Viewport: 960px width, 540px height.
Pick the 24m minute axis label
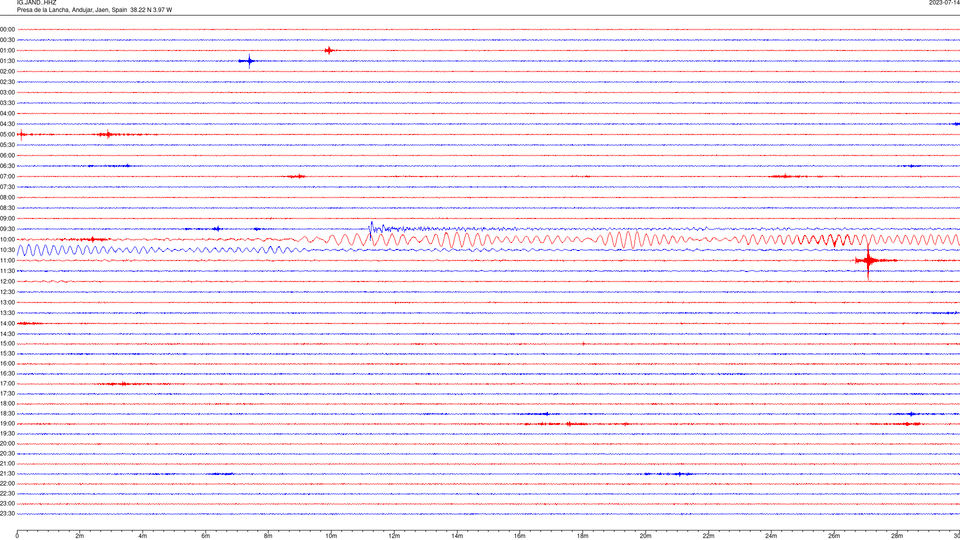point(771,536)
